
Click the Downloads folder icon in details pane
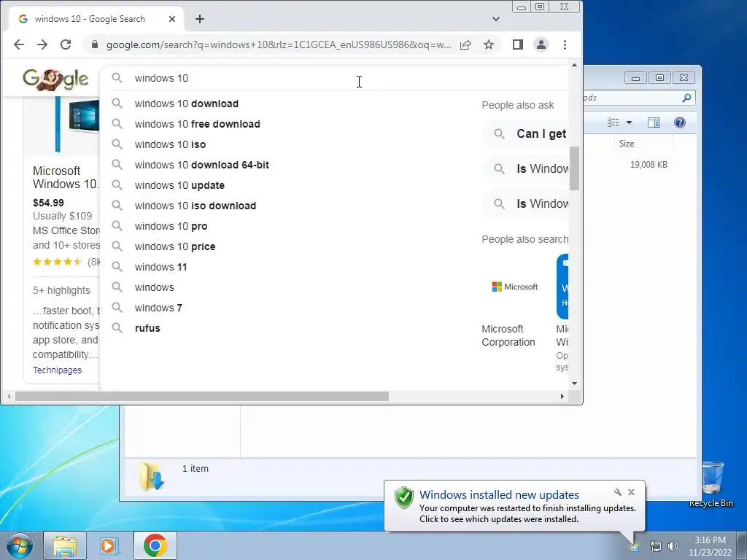(152, 475)
